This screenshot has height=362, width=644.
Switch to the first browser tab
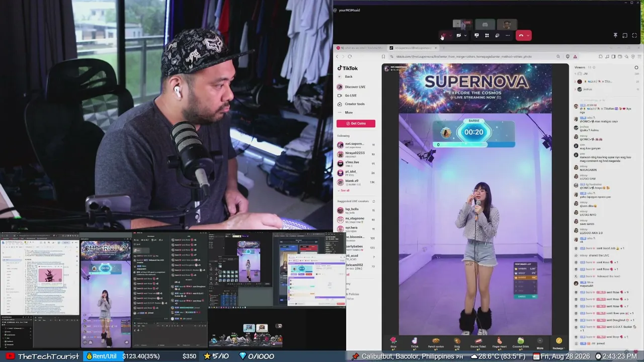(360, 48)
